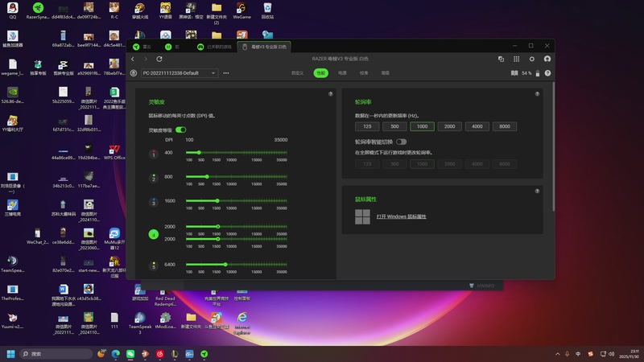Open the QQ desktop icon
644x362 pixels.
[x=13, y=10]
